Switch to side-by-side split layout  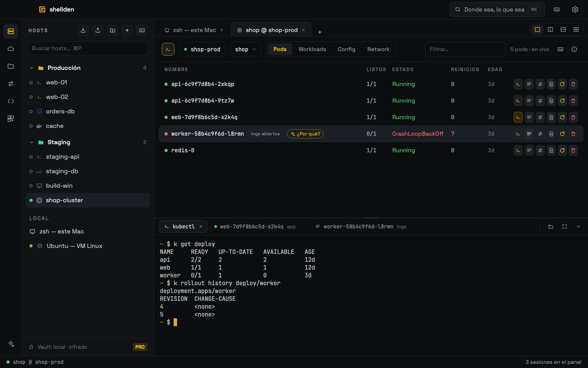click(x=550, y=29)
